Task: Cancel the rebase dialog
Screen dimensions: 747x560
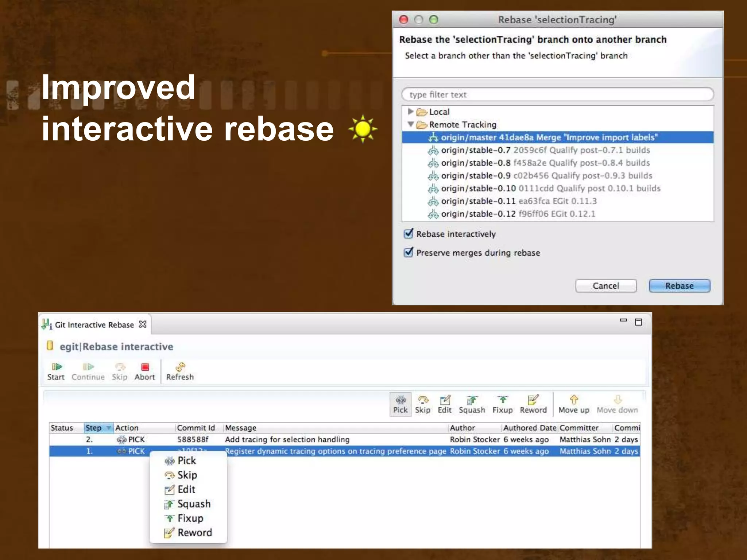Action: 606,285
